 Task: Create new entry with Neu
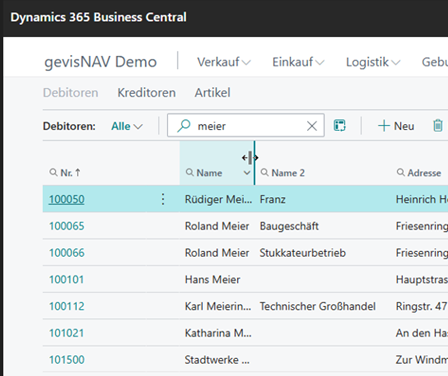(x=396, y=126)
